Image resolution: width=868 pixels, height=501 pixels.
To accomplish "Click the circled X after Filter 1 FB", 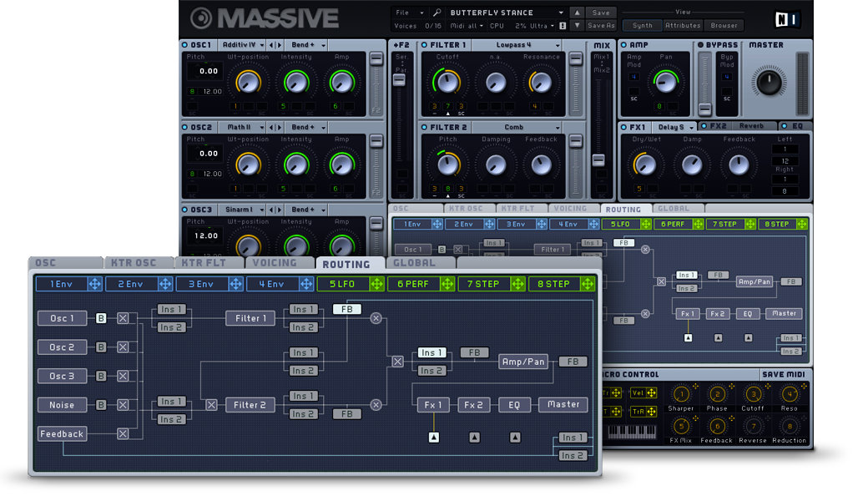I will (x=376, y=318).
